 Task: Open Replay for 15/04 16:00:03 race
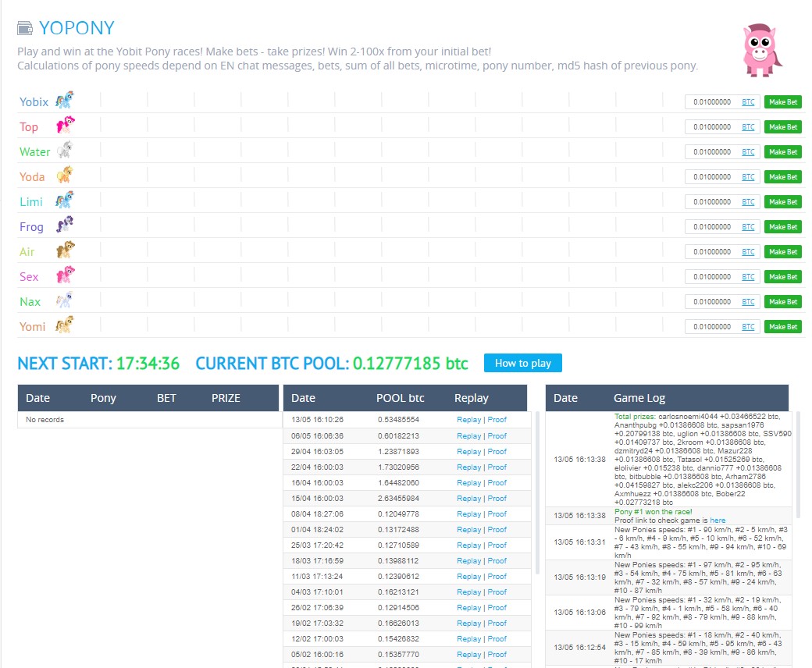[468, 499]
